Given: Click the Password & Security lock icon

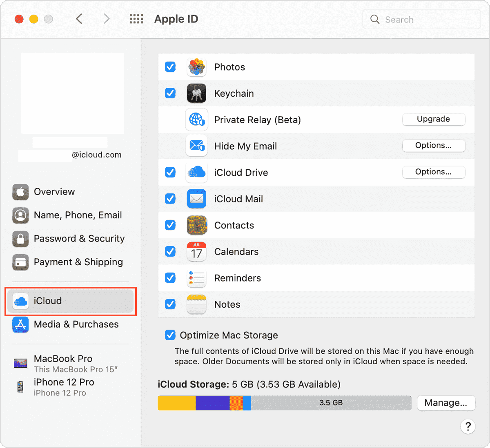Looking at the screenshot, I should tap(20, 239).
